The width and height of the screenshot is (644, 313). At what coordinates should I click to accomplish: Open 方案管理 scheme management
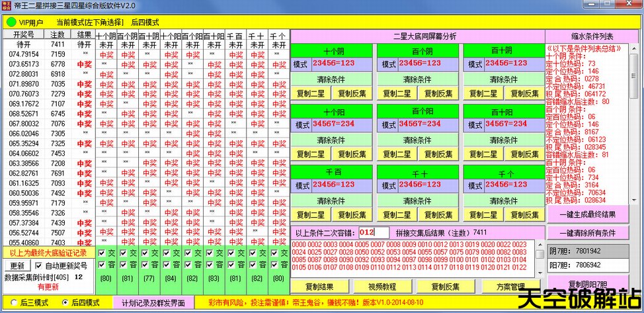(510, 287)
